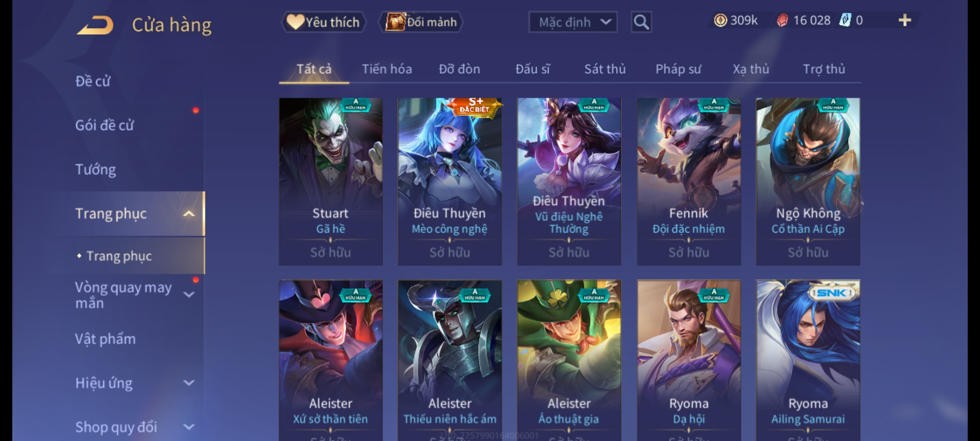This screenshot has height=441, width=980.
Task: Open the search magnifier icon
Action: tap(641, 22)
